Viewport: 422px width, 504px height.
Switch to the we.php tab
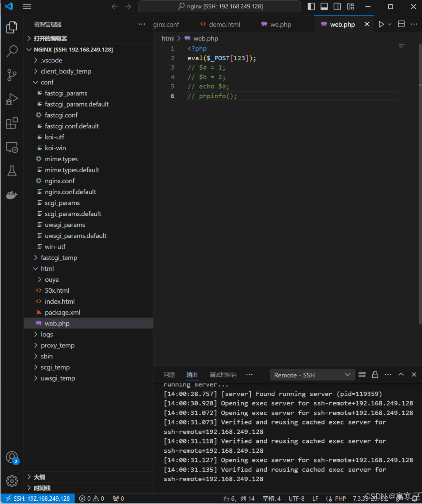(x=284, y=24)
